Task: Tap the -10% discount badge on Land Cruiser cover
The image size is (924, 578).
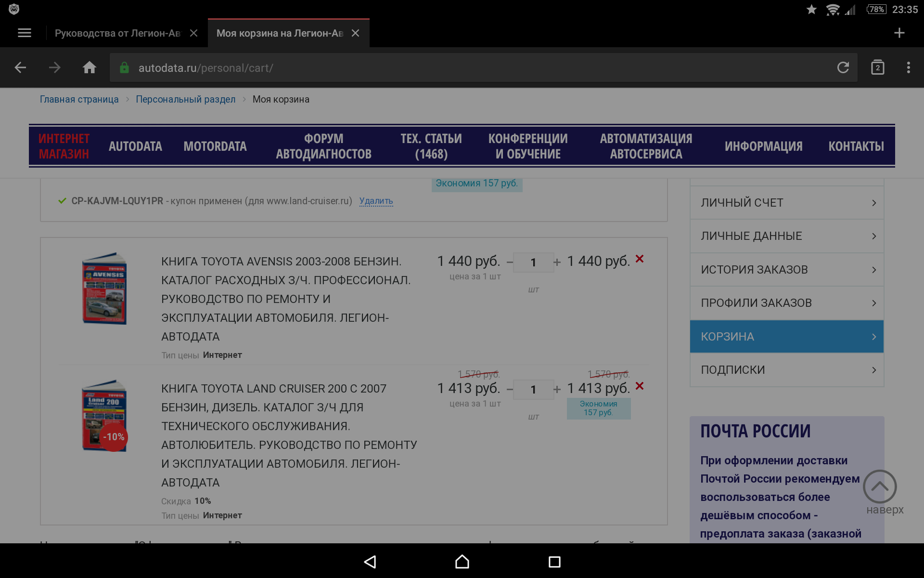Action: [x=114, y=437]
